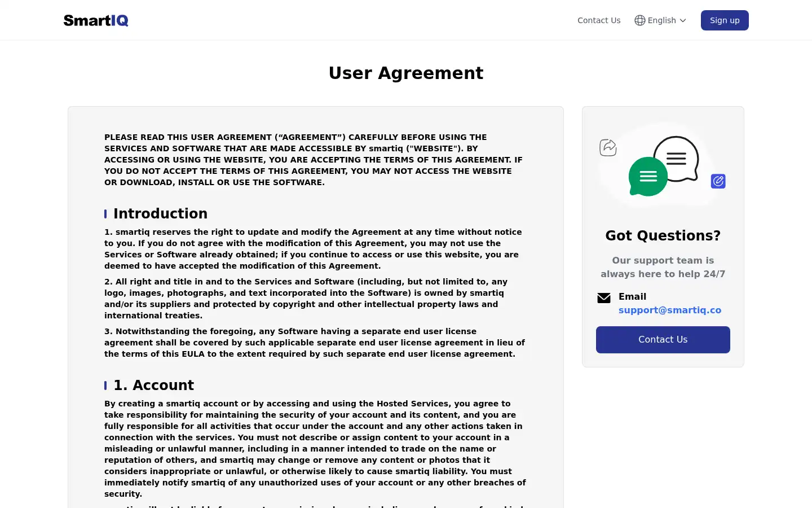The image size is (812, 508).
Task: Click the globe language icon
Action: 639,20
